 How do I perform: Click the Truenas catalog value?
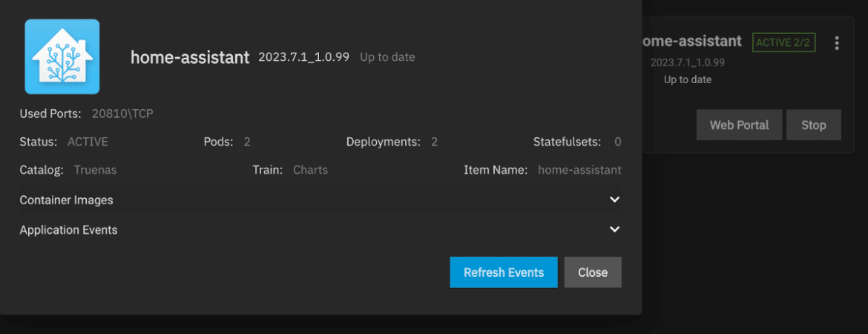click(95, 170)
